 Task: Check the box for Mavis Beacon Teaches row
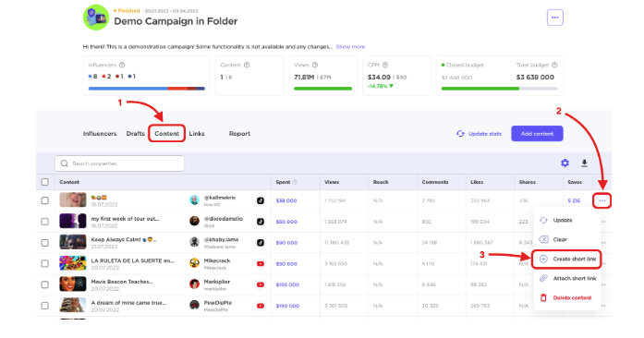coord(45,284)
